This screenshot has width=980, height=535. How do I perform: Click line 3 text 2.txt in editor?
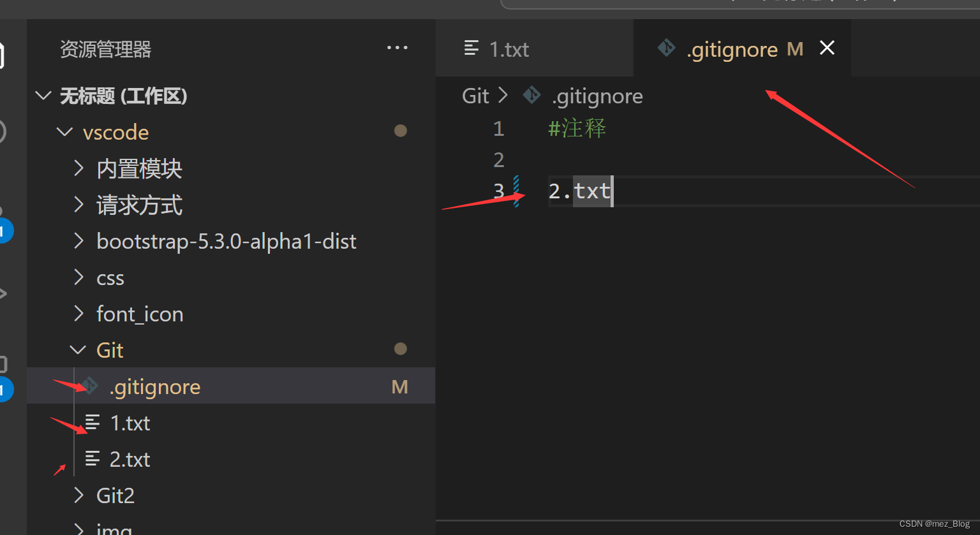(580, 191)
